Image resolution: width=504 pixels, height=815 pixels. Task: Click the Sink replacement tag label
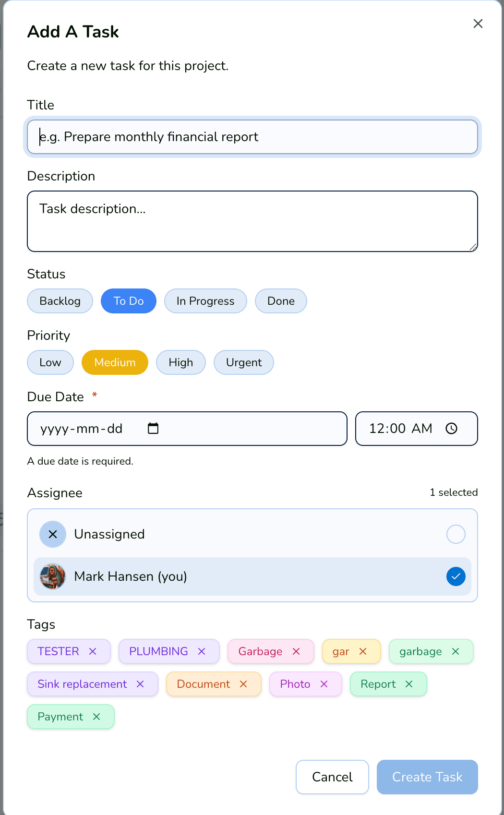pos(82,684)
